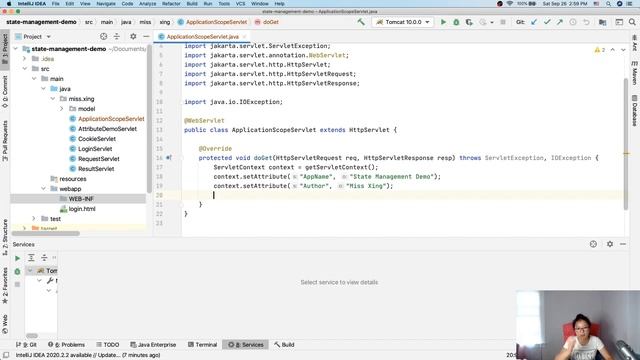Click the editor vertical scrollbar
The height and width of the screenshot is (360, 640).
(626, 144)
